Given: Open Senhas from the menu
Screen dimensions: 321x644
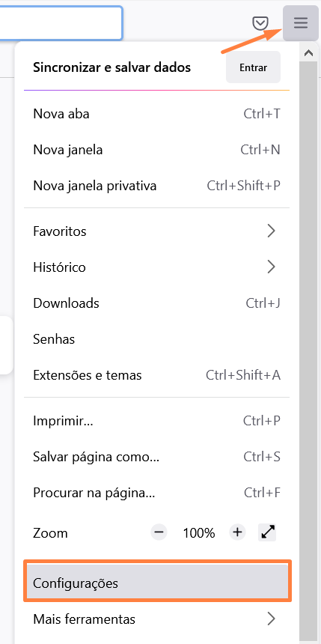Looking at the screenshot, I should pos(157,339).
